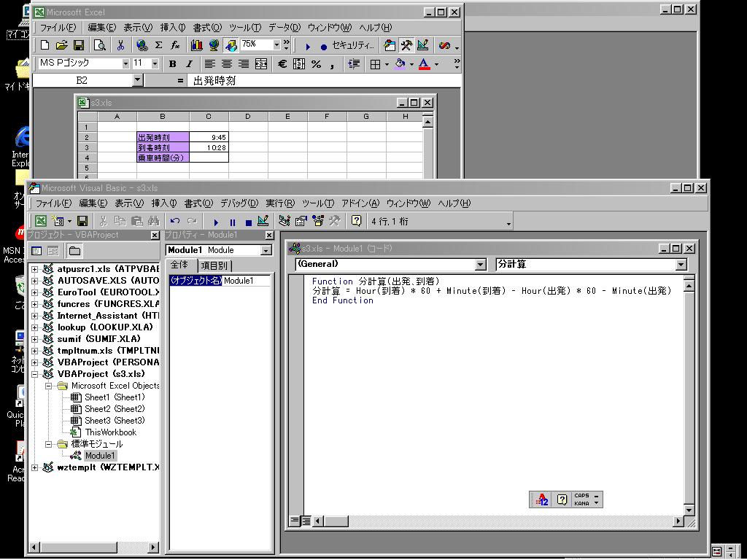Open the (General) object dropdown
The width and height of the screenshot is (747, 560).
point(481,264)
